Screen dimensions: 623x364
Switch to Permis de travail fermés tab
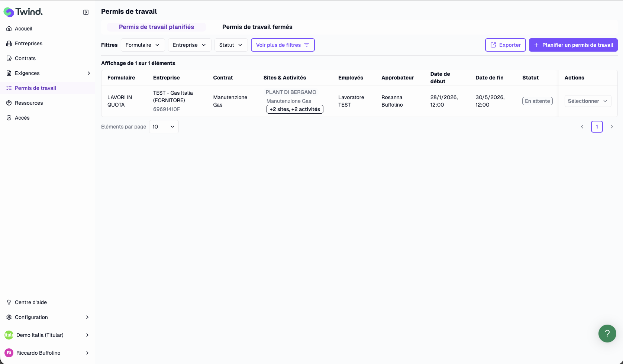point(257,27)
